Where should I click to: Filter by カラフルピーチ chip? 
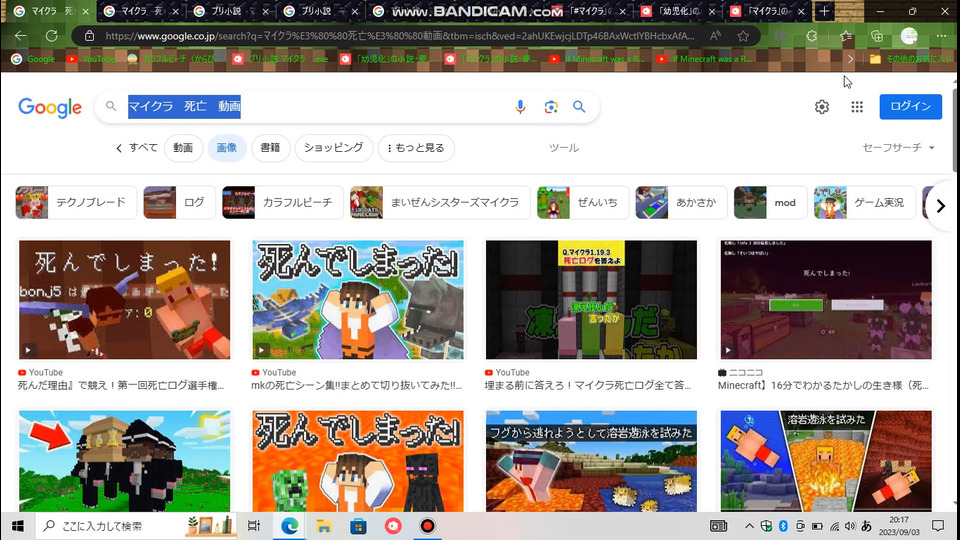[x=283, y=202]
